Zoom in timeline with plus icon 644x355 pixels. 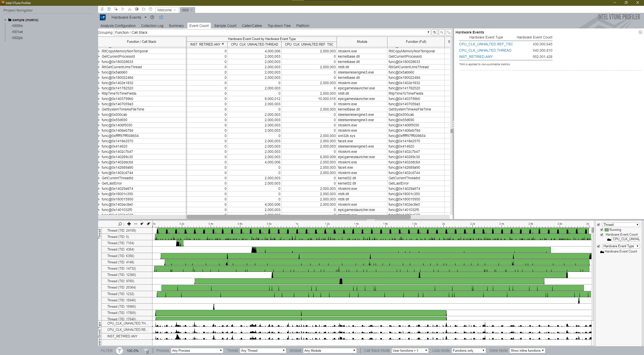pos(129,224)
